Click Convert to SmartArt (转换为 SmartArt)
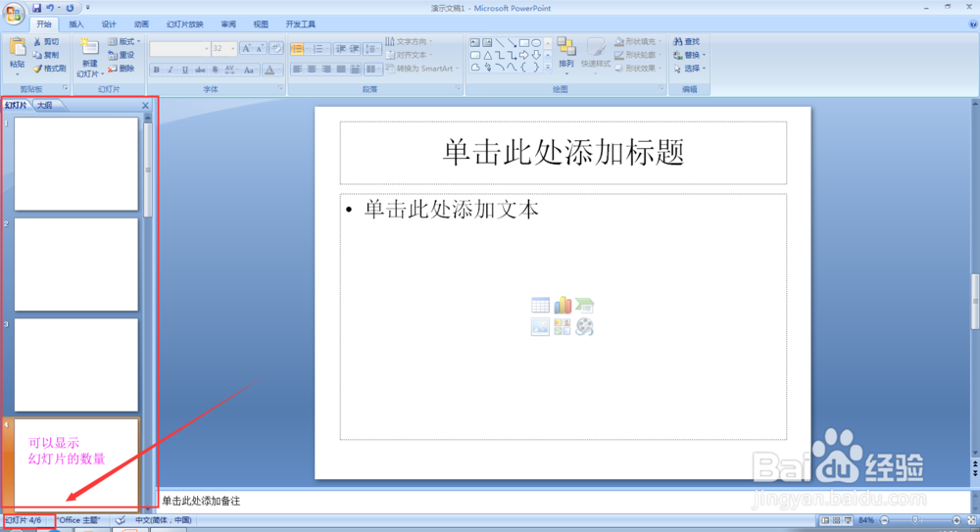 (x=421, y=69)
